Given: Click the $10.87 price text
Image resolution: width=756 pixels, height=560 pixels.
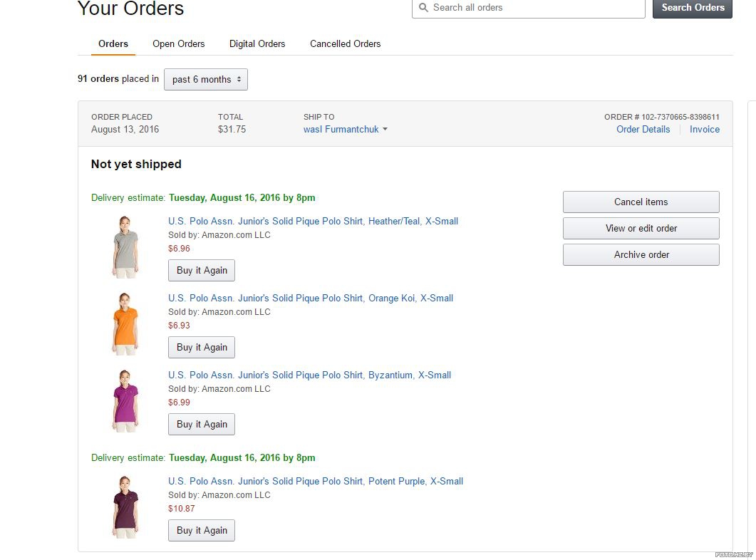Looking at the screenshot, I should [x=181, y=509].
